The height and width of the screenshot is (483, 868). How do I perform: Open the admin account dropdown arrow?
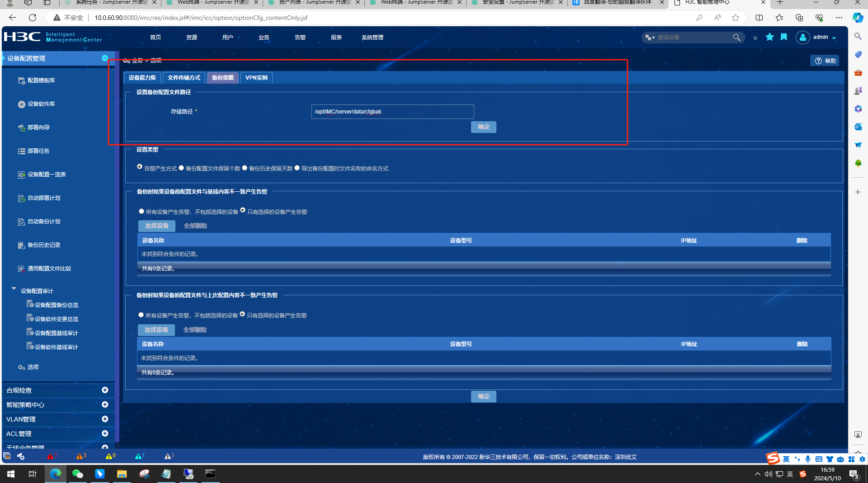coord(834,38)
